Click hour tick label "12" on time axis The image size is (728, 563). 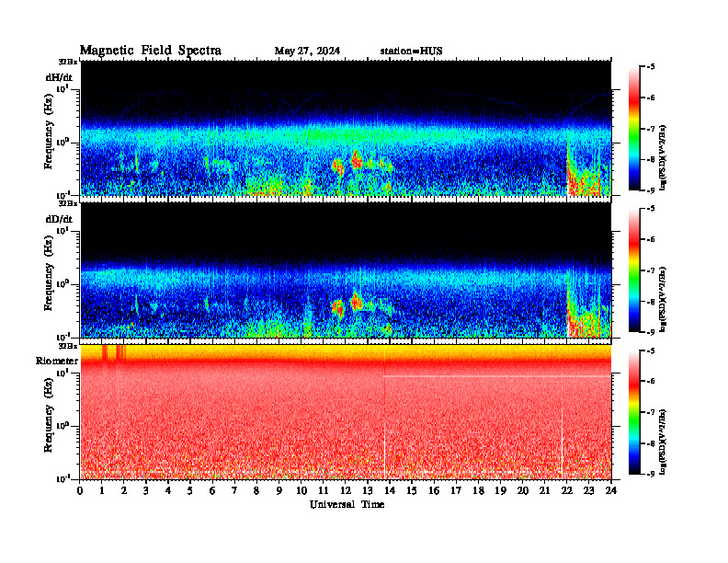coord(346,490)
